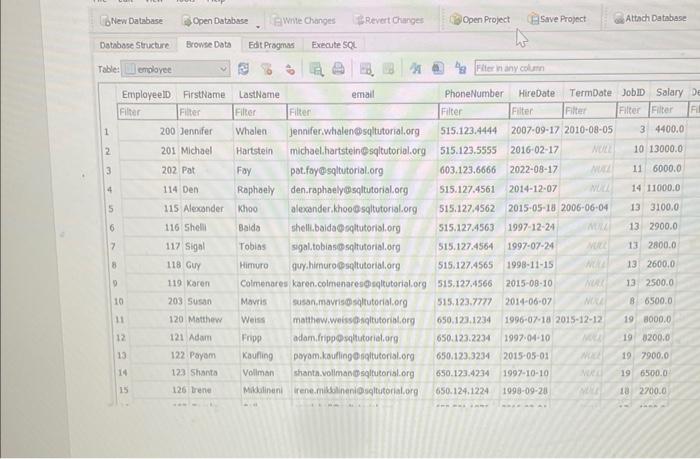Click the Attach Database toolbar button

(x=650, y=18)
